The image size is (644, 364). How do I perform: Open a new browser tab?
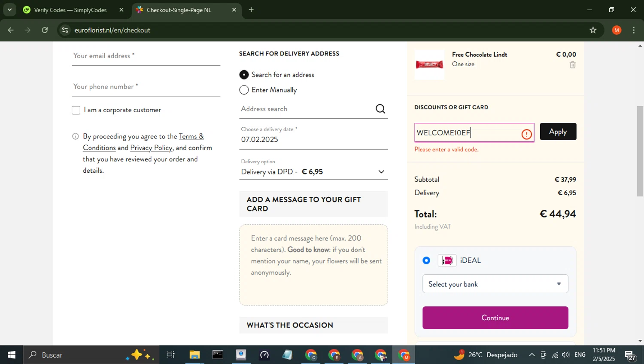click(251, 10)
